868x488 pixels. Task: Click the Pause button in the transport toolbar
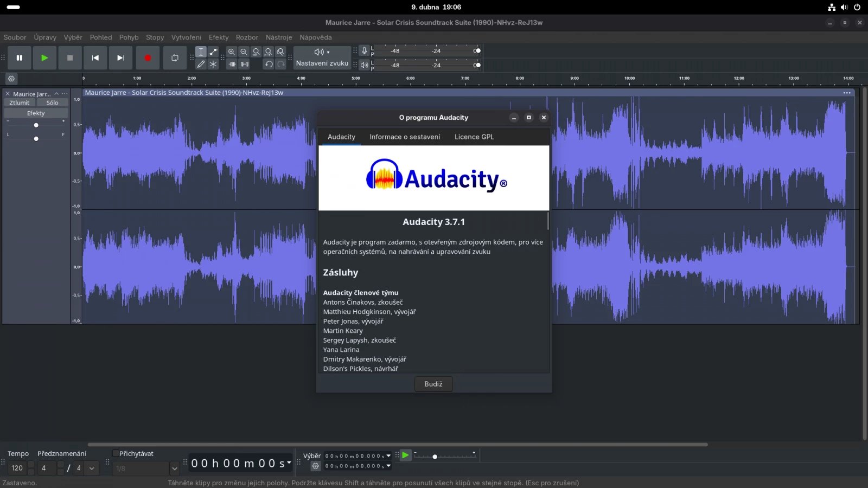(x=20, y=58)
